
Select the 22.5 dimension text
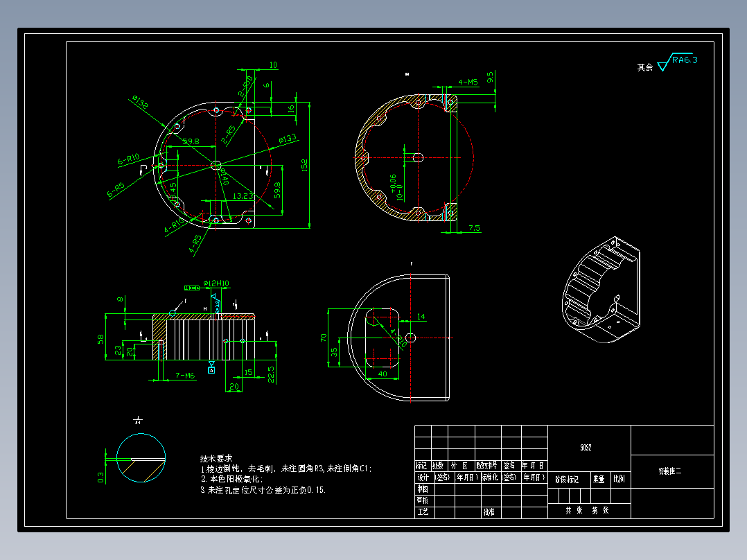[x=271, y=375]
